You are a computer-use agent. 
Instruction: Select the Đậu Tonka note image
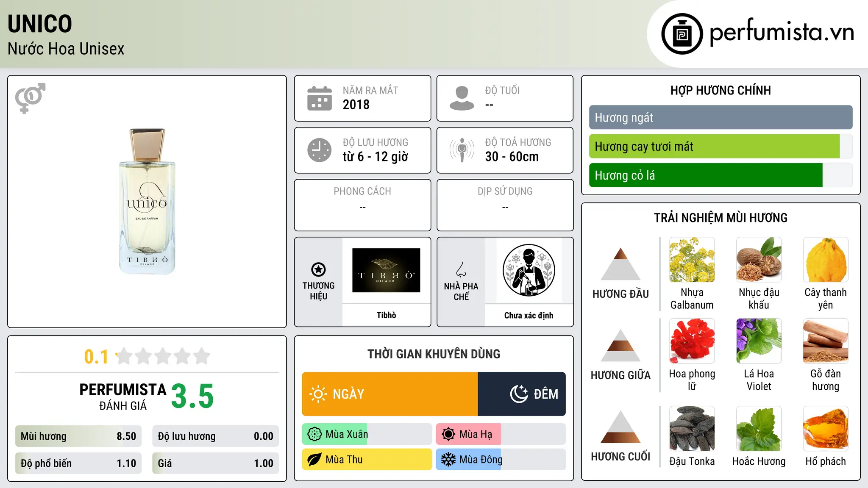point(692,429)
